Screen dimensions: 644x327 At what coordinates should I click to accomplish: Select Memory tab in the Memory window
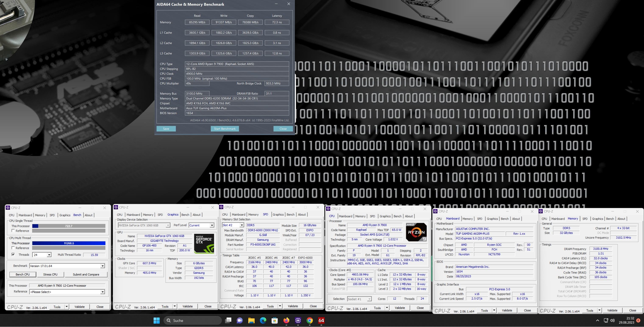(x=572, y=219)
